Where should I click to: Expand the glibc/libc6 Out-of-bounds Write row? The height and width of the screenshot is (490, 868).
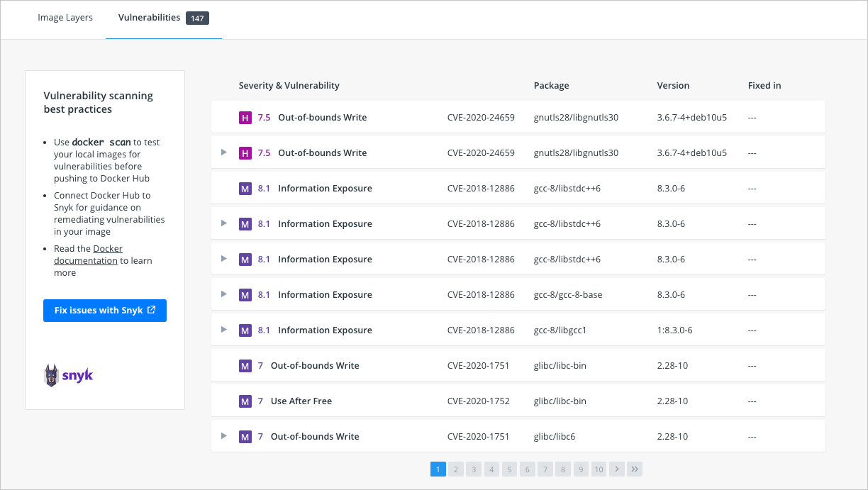pos(224,436)
